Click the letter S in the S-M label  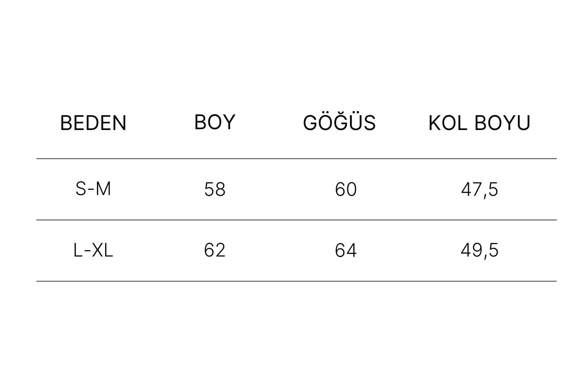tap(81, 189)
